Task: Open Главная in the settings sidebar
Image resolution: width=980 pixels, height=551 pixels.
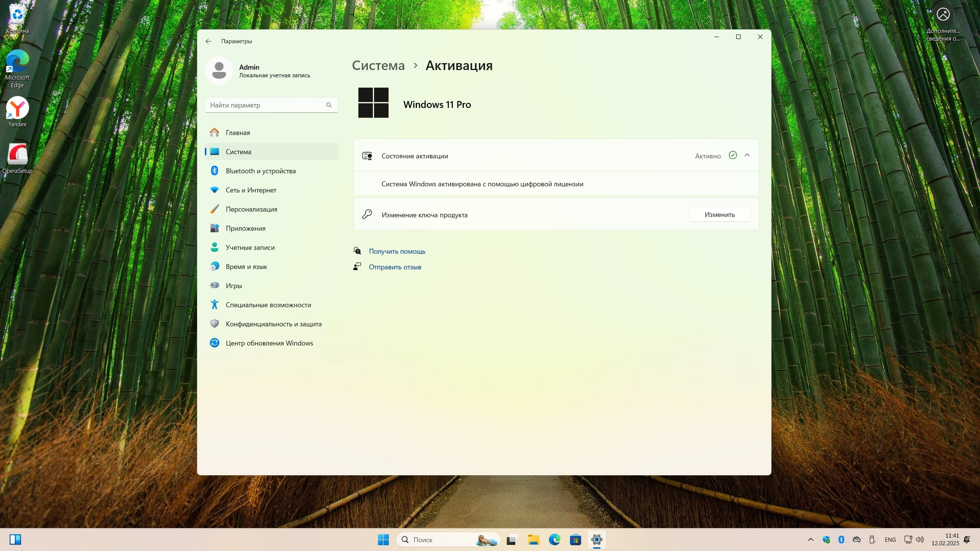Action: coord(238,133)
